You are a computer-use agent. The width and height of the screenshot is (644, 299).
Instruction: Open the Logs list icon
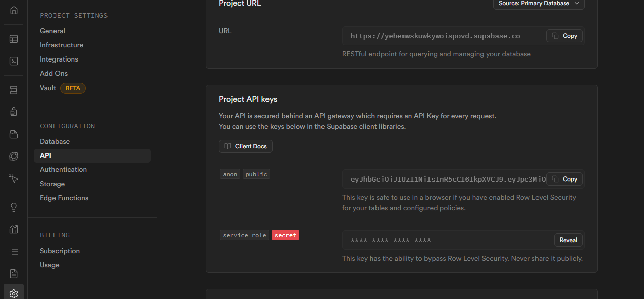14,252
